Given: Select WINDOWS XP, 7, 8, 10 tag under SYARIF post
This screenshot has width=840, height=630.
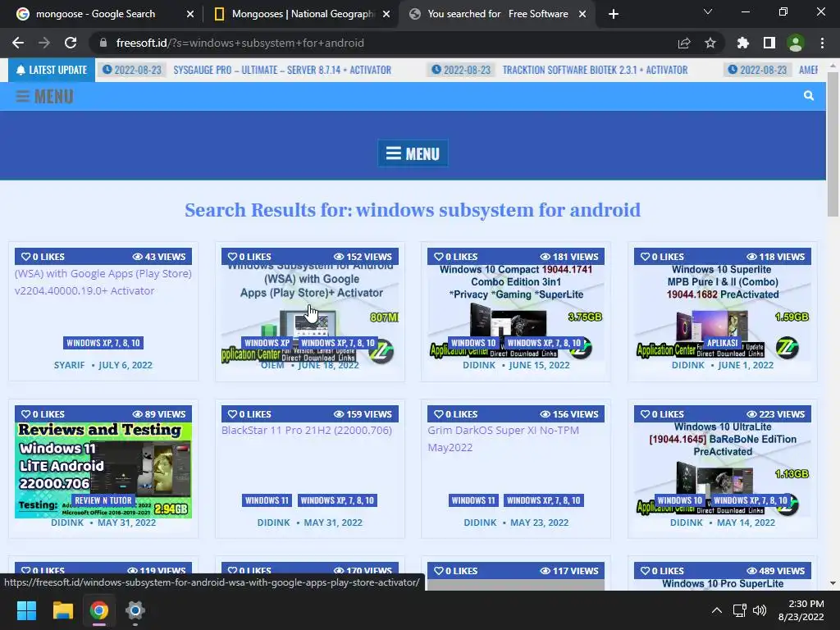Looking at the screenshot, I should [x=103, y=343].
